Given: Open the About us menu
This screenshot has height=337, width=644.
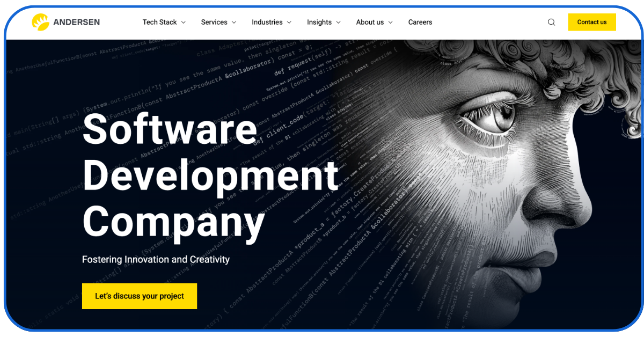Looking at the screenshot, I should point(370,22).
